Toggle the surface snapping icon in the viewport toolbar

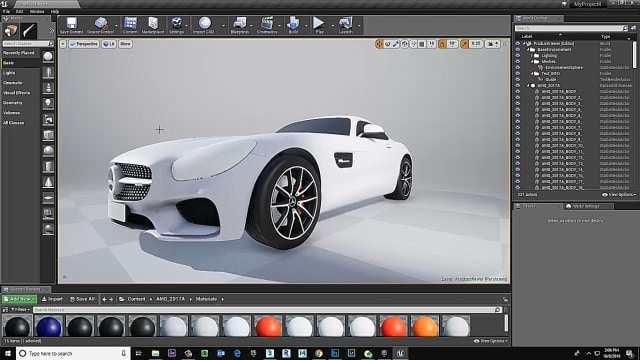point(413,44)
